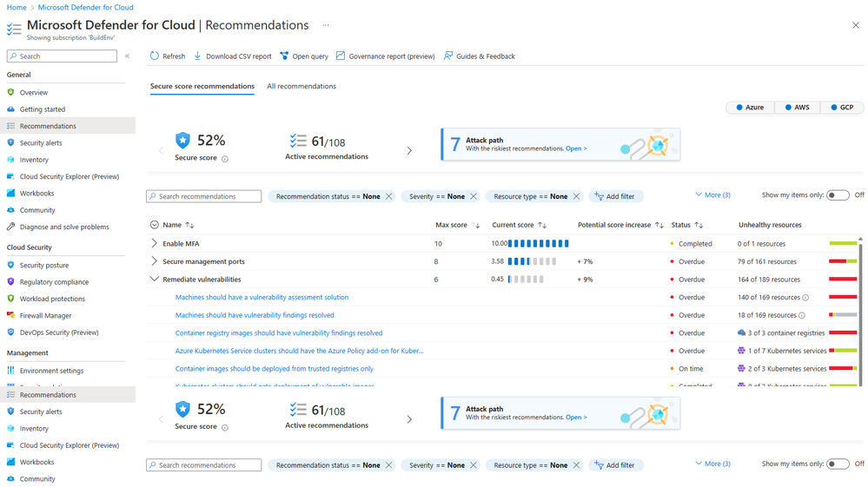Click expand-all circle chevron beside Name header
868x487 pixels.
tap(155, 225)
